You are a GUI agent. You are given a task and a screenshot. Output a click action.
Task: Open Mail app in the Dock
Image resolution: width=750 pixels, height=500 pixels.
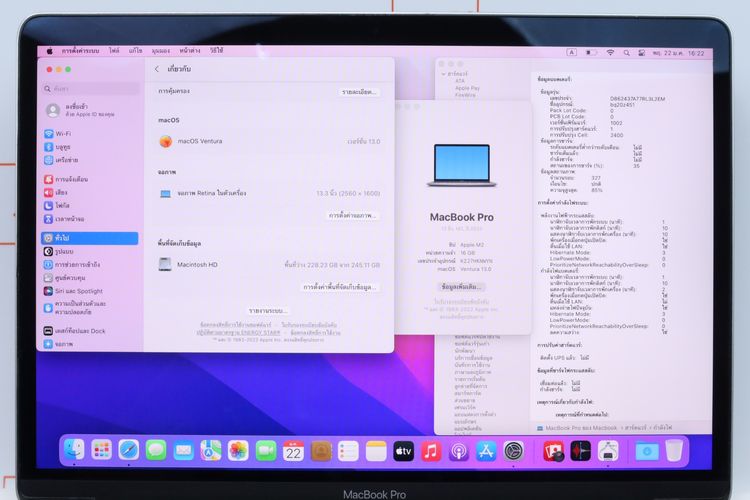point(183,450)
